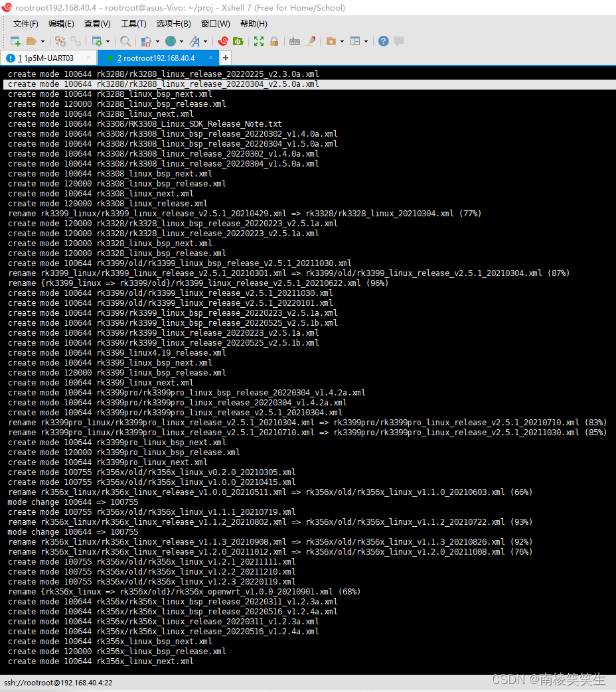This screenshot has width=616, height=692.
Task: Click the Lock screen padlock icon
Action: pyautogui.click(x=274, y=41)
